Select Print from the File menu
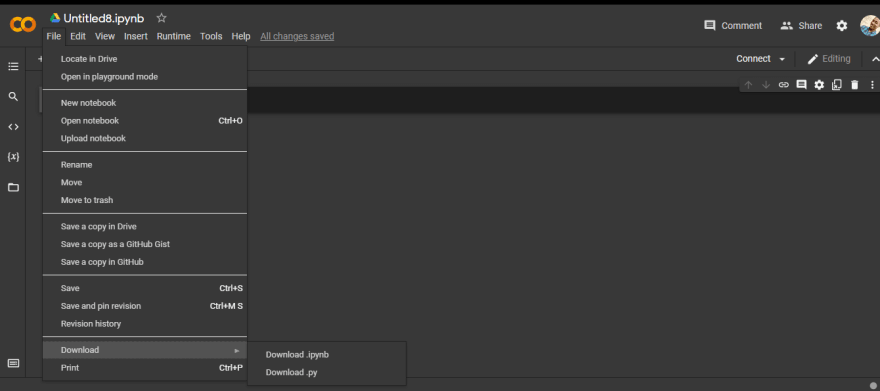The width and height of the screenshot is (880, 391). point(145,368)
